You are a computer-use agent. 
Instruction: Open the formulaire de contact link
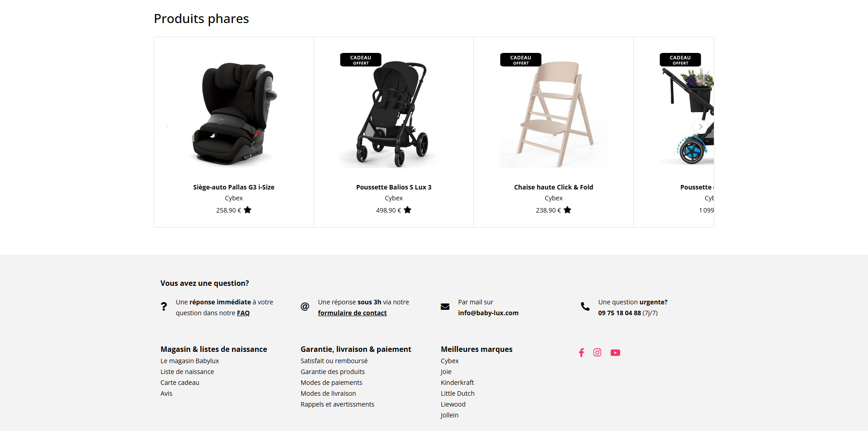[x=352, y=313]
